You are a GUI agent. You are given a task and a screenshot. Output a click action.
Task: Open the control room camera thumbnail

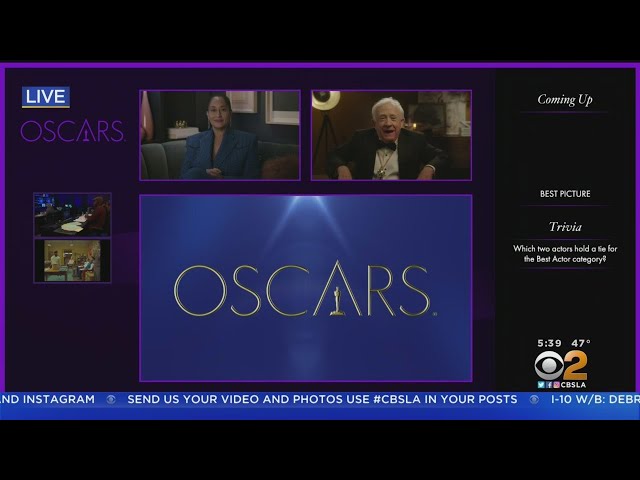tap(72, 215)
